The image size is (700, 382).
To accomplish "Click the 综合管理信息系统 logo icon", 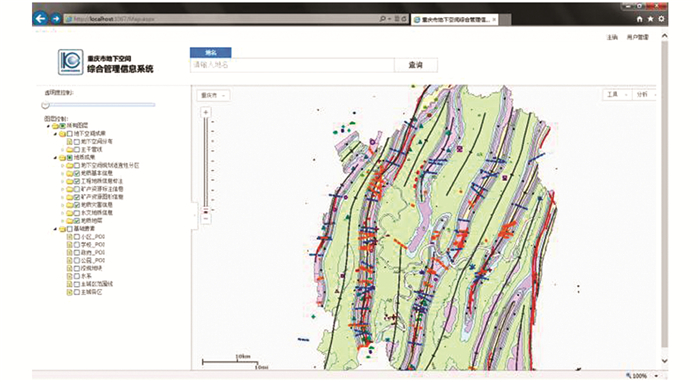I will point(71,62).
